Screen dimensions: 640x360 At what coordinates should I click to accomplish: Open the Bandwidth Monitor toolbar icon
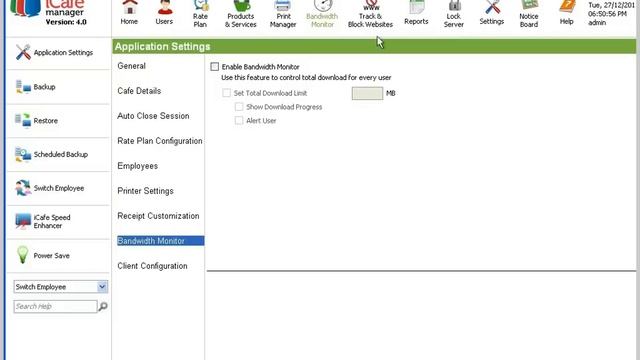point(322,13)
